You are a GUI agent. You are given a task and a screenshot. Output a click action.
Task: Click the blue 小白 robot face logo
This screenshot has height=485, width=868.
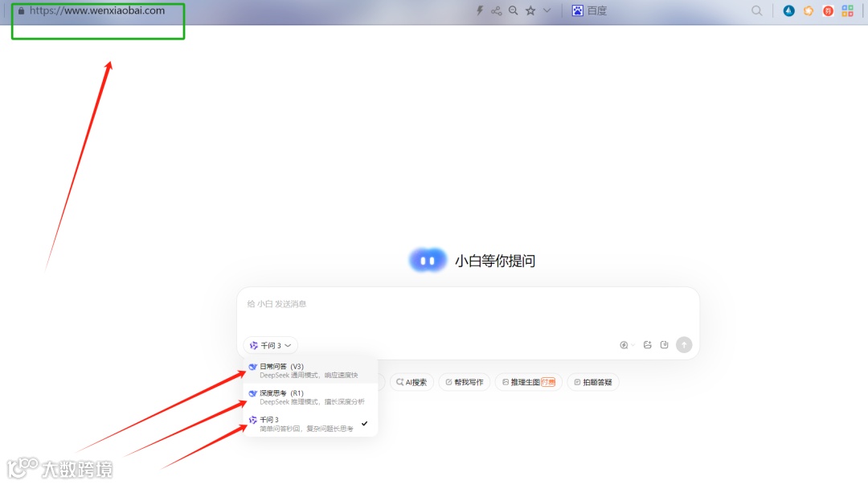pos(428,261)
